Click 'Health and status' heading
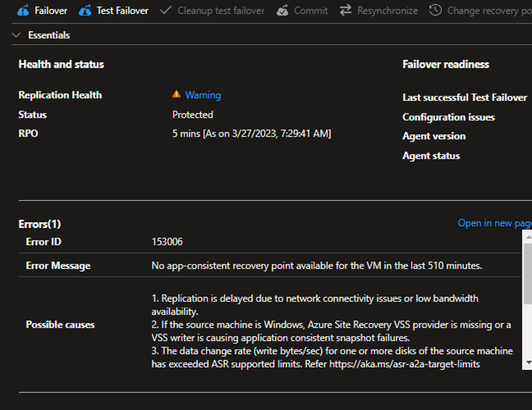Image resolution: width=532 pixels, height=410 pixels. click(61, 64)
